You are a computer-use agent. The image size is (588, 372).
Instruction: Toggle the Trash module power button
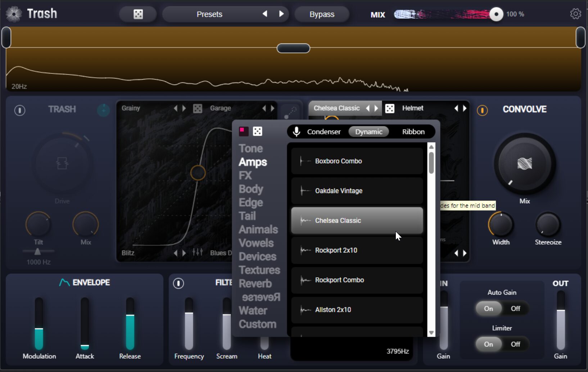[x=20, y=110]
